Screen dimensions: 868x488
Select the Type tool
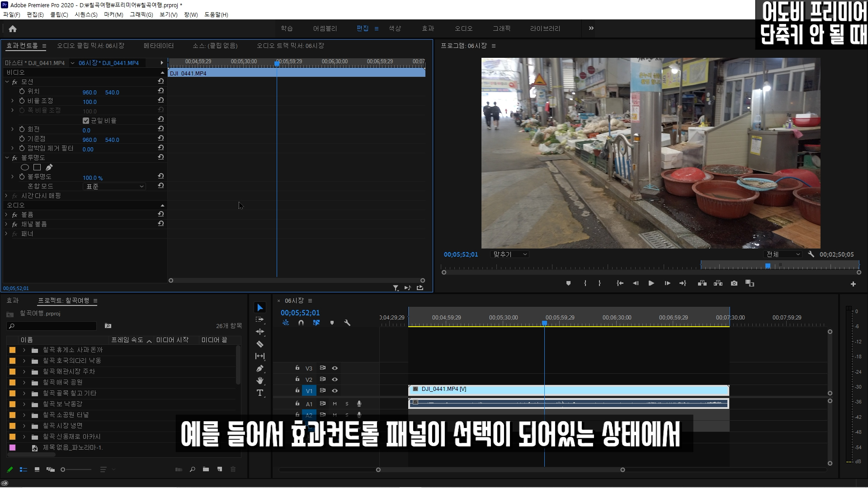(260, 393)
